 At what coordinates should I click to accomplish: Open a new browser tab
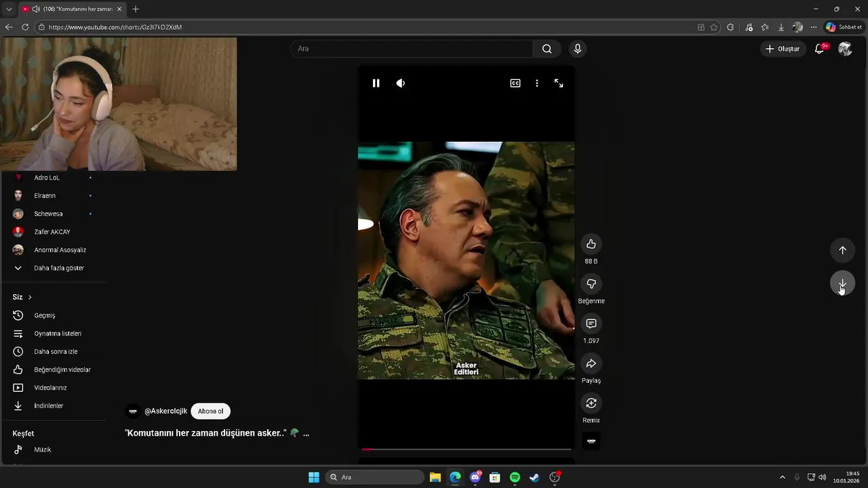[x=136, y=9]
